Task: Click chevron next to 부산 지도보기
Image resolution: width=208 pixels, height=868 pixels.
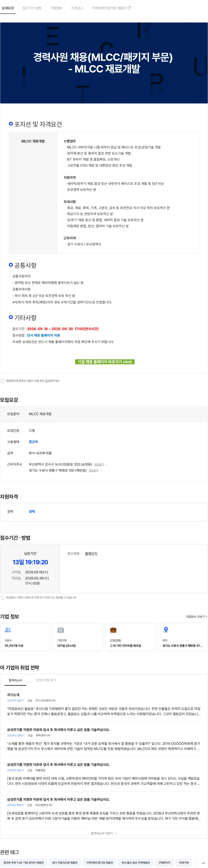Action: coord(106,464)
